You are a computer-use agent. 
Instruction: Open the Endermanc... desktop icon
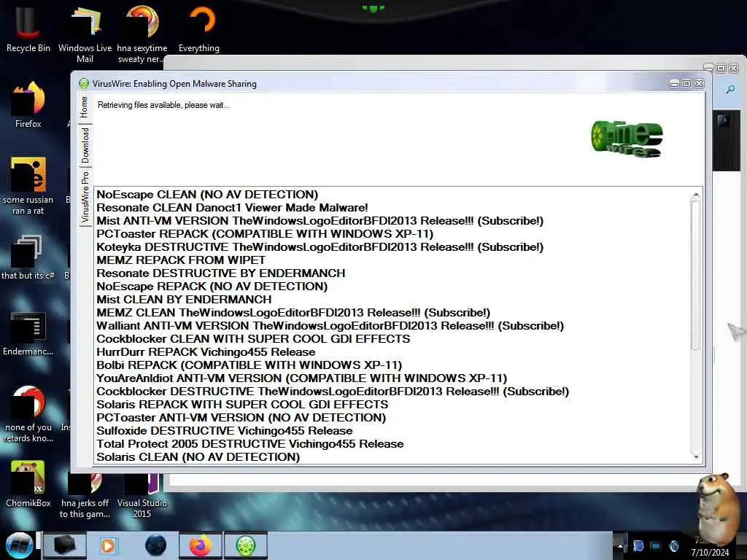pyautogui.click(x=28, y=333)
